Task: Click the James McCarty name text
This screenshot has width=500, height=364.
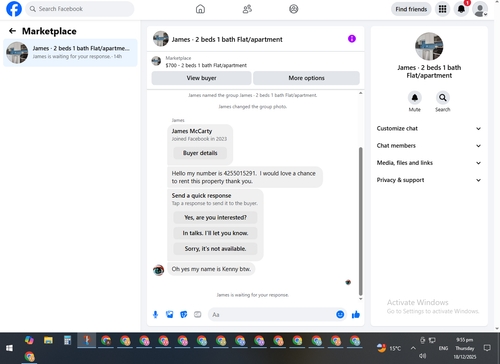Action: 192,131
